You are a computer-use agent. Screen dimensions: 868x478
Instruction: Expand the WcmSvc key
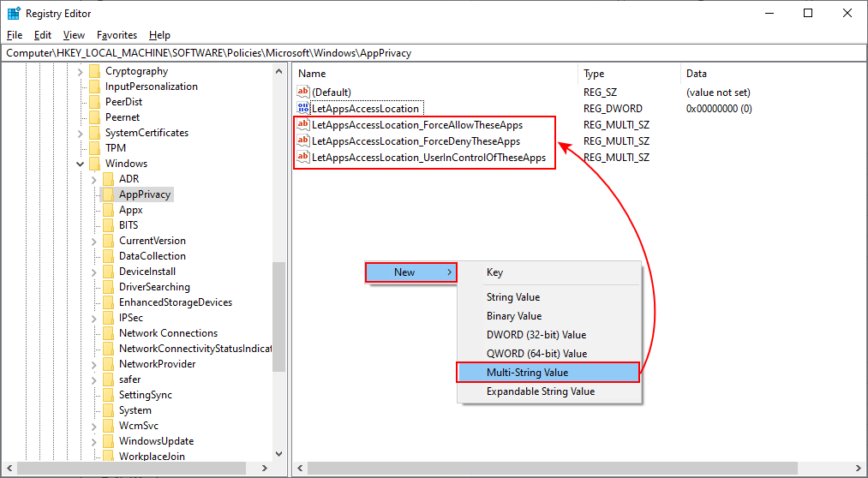(94, 427)
